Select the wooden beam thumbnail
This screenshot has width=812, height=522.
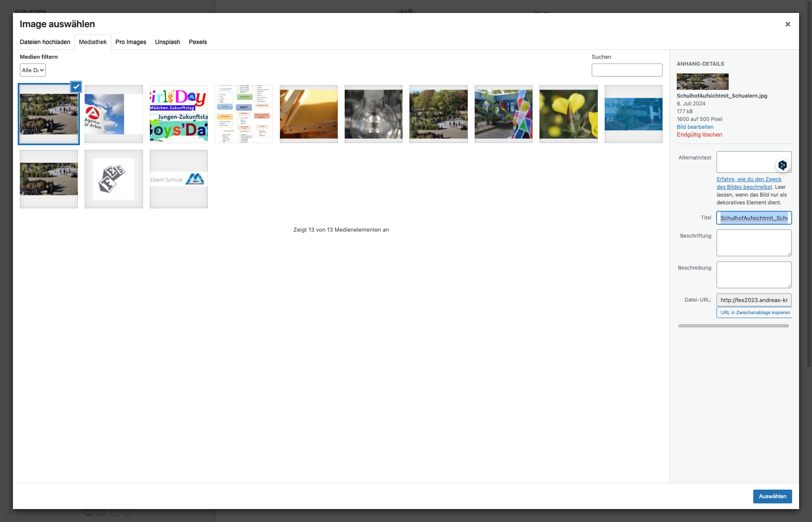(x=309, y=114)
